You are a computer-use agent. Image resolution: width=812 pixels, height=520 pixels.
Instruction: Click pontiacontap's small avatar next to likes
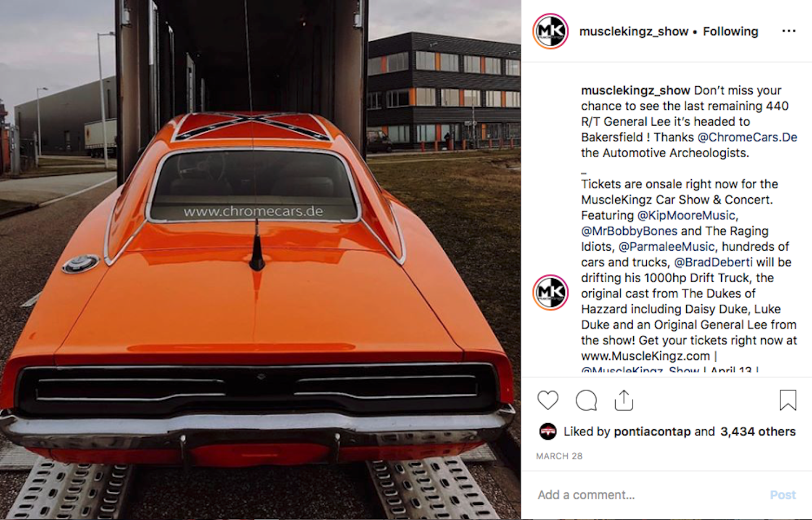[x=548, y=432]
